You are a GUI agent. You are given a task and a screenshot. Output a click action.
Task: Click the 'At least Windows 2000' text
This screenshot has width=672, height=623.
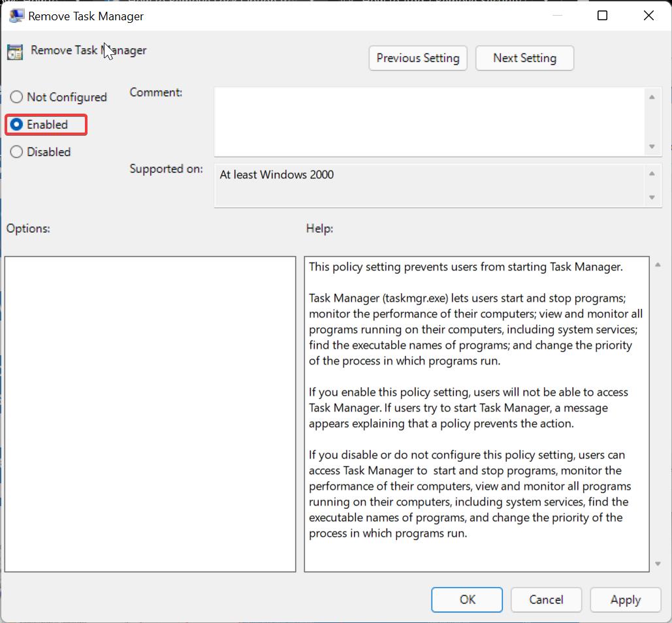(x=276, y=175)
